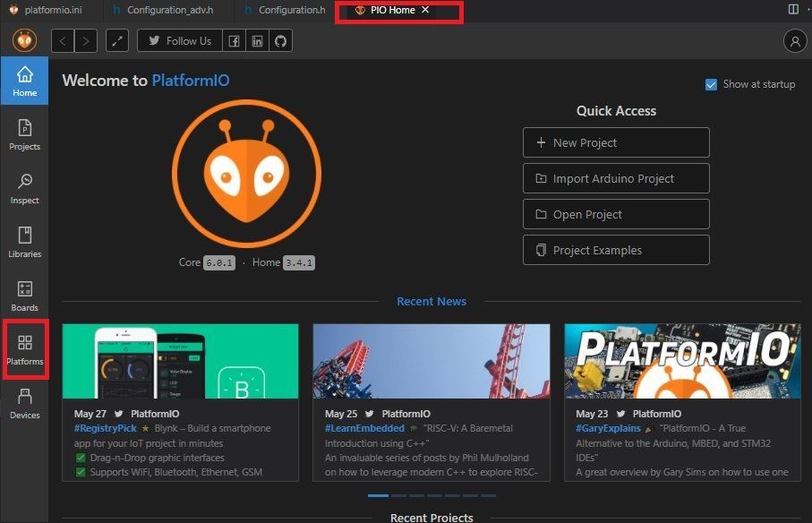This screenshot has width=812, height=523.
Task: Open the roller coaster news image
Action: click(x=432, y=362)
